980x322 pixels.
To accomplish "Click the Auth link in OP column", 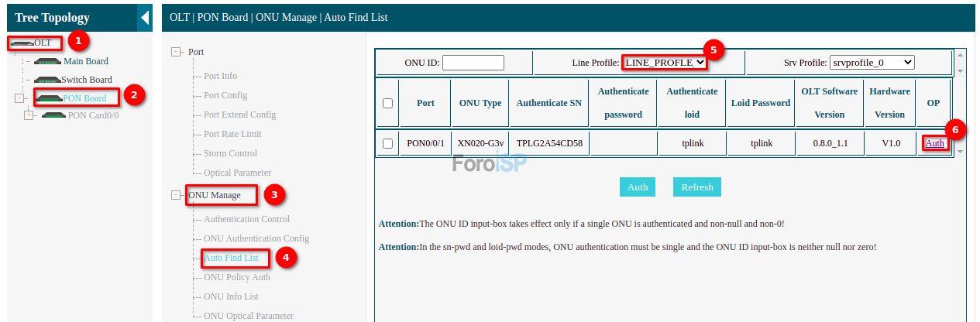I will pyautogui.click(x=934, y=143).
